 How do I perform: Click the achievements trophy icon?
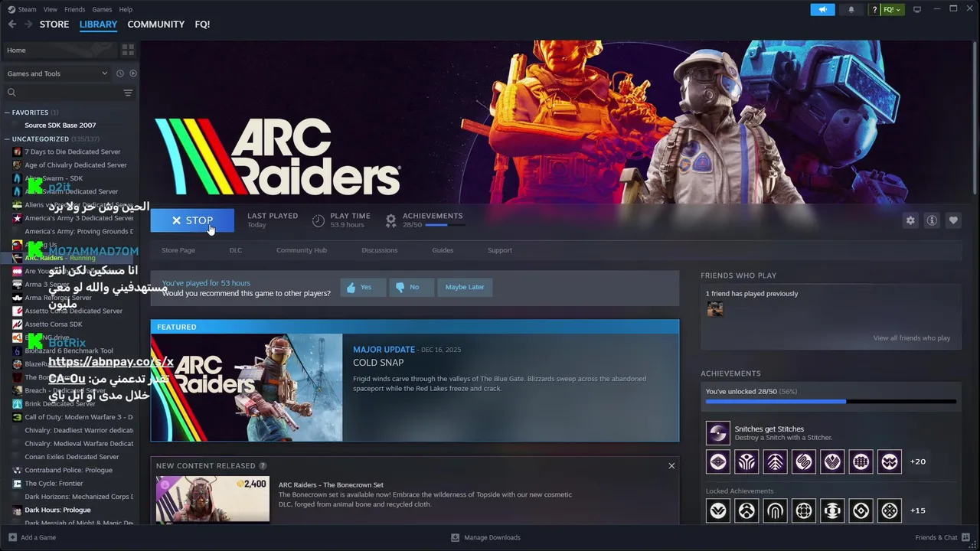click(391, 220)
